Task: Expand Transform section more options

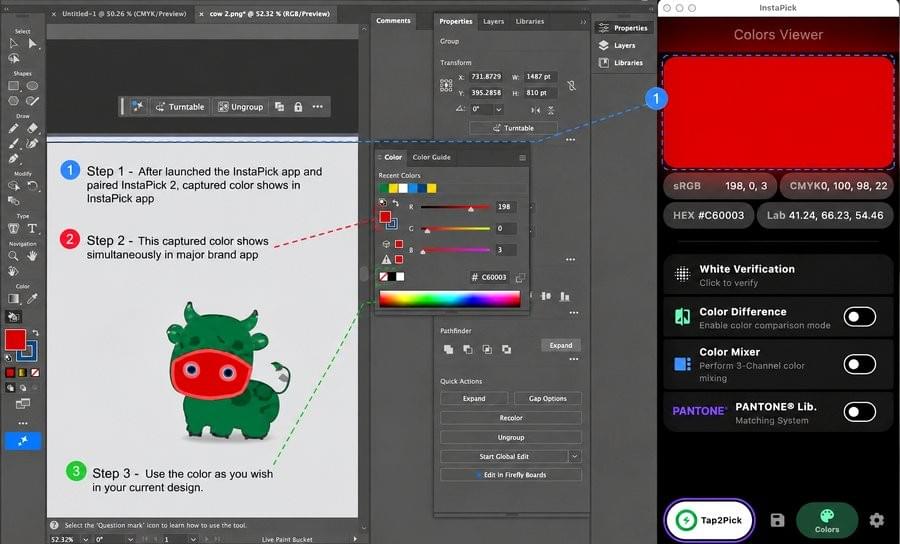Action: click(570, 139)
